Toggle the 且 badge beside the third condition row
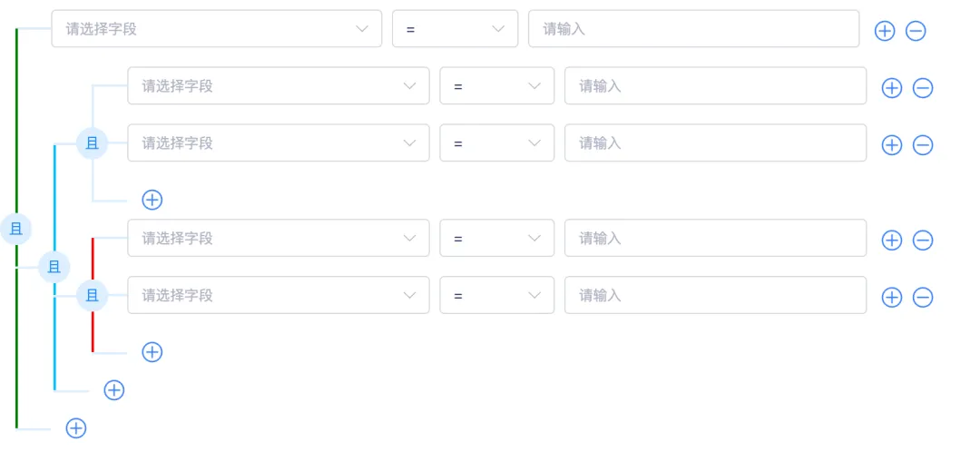 click(x=92, y=142)
